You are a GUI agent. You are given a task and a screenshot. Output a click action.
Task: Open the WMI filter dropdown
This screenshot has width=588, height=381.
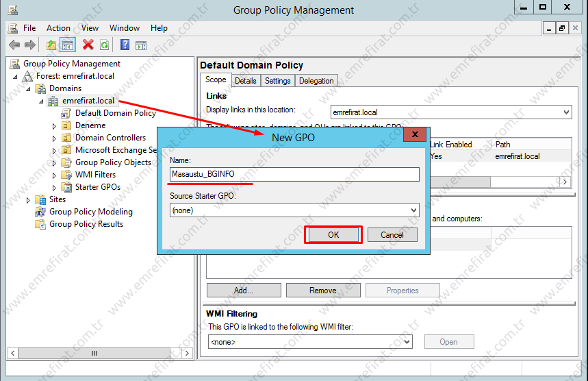tap(310, 341)
